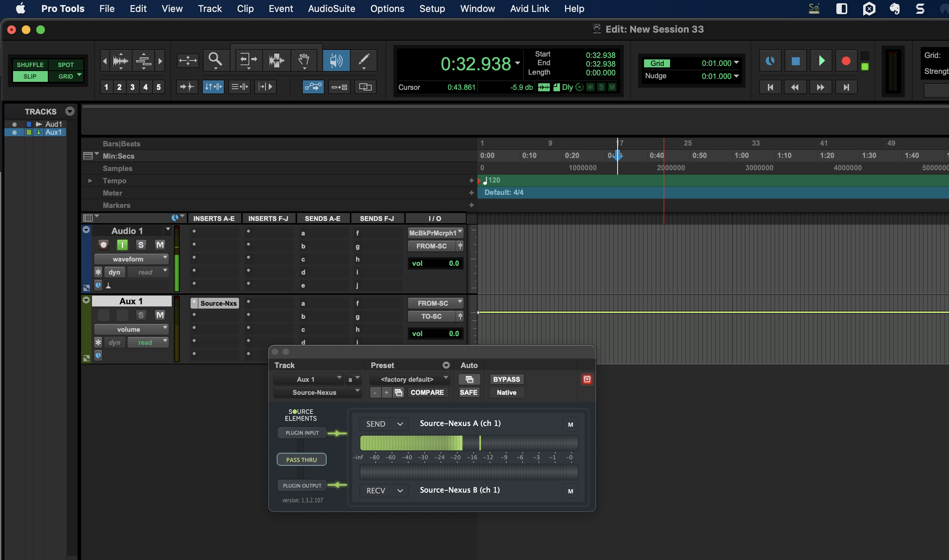Image resolution: width=949 pixels, height=560 pixels.
Task: Click the plugin target red icon
Action: 587,379
